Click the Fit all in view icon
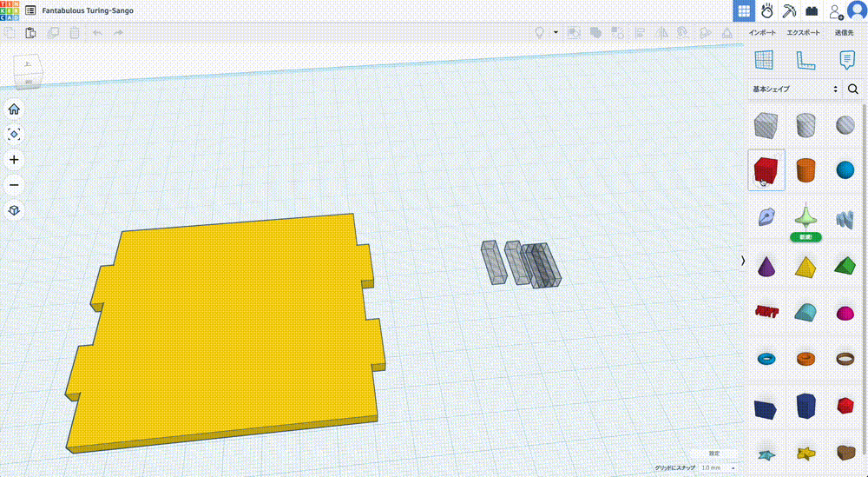This screenshot has height=477, width=868. click(x=14, y=135)
